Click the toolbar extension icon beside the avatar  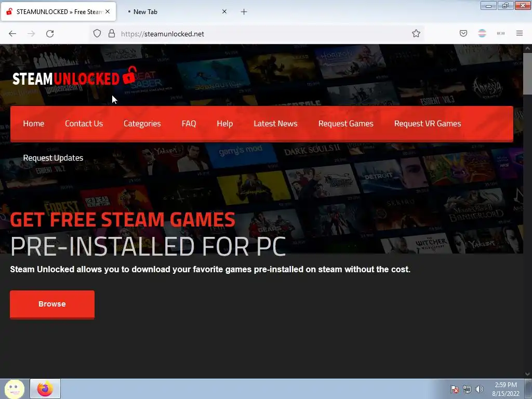point(501,33)
